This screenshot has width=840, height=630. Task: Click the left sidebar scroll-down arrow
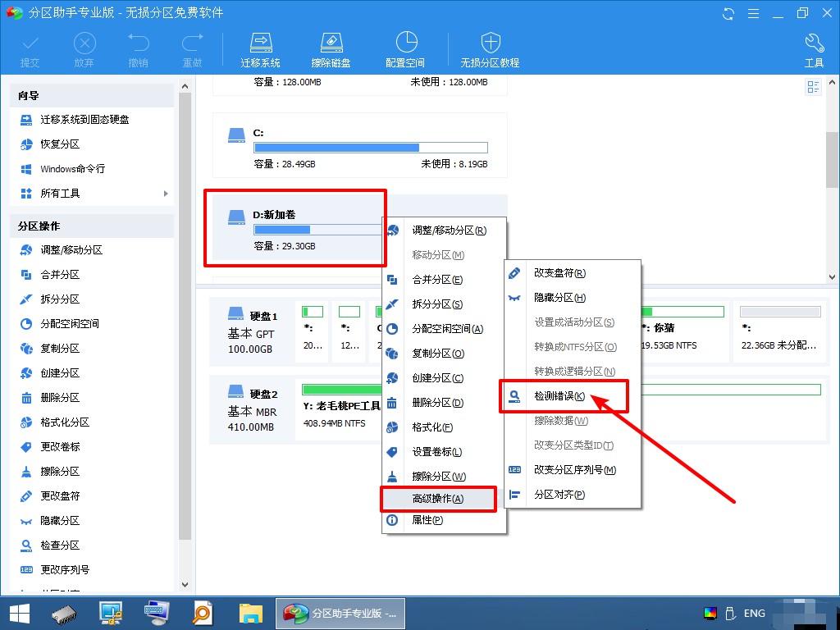click(x=185, y=584)
